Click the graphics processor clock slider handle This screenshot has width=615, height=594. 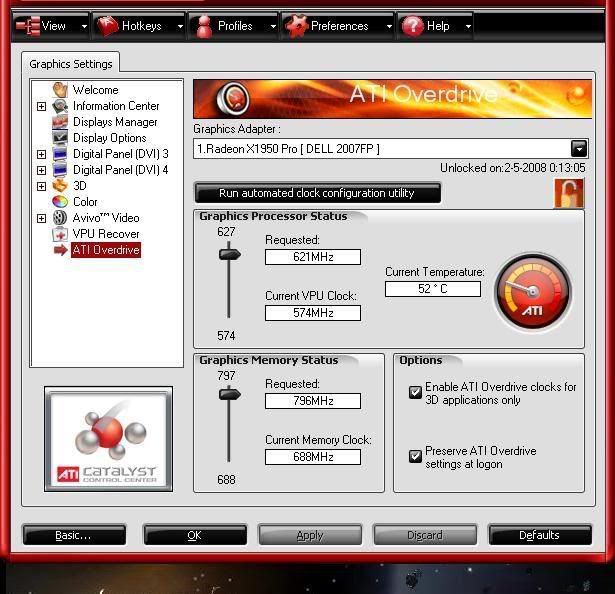pyautogui.click(x=230, y=255)
